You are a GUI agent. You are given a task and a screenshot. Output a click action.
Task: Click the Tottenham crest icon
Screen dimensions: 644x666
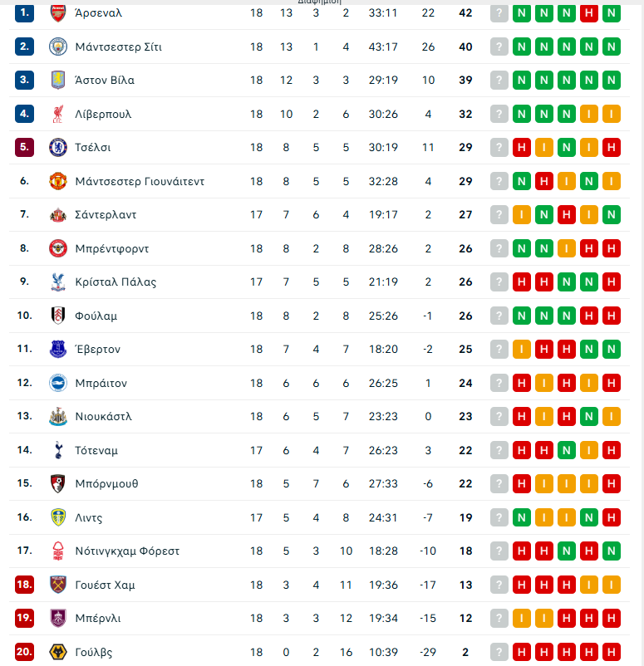[57, 450]
